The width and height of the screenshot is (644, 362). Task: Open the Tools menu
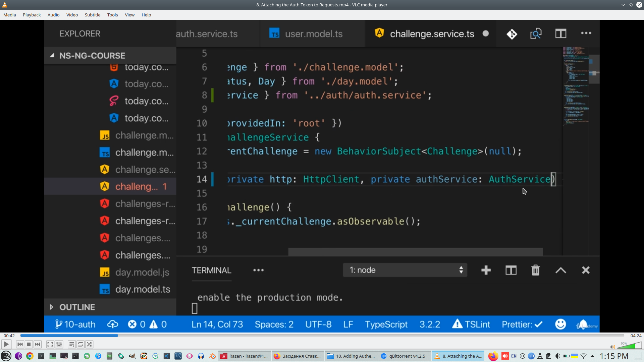click(112, 15)
